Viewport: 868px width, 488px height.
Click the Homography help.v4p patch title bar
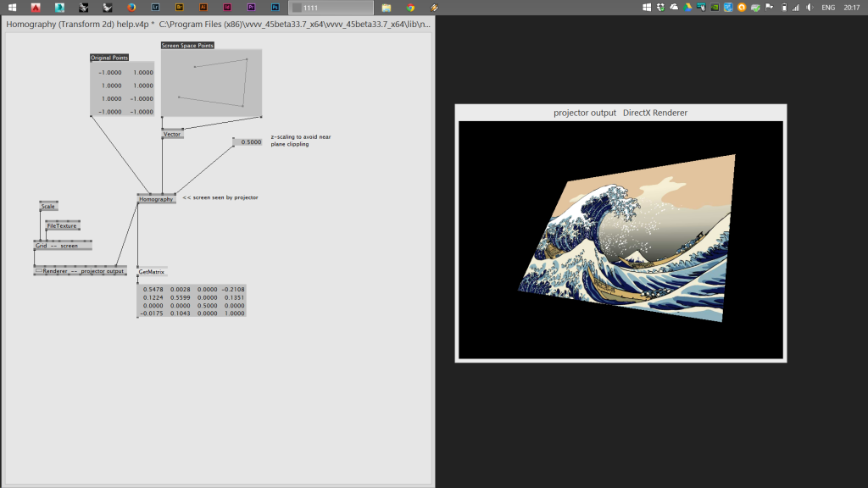(218, 25)
